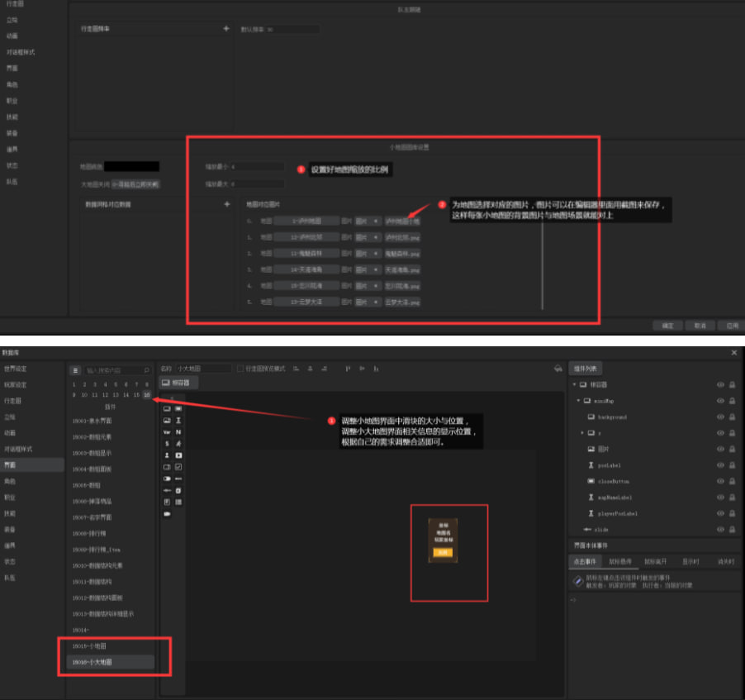Click the 应用 button in upper window

pyautogui.click(x=732, y=326)
